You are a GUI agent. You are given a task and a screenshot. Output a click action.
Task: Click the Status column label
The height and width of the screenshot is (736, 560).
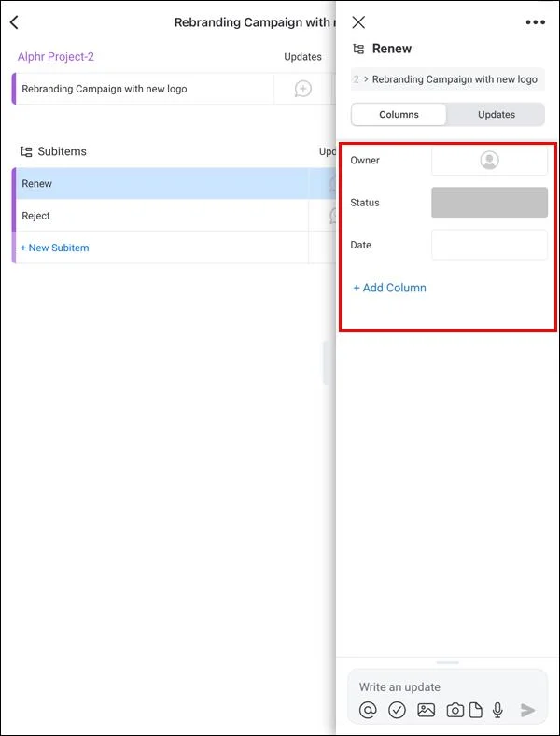click(365, 203)
